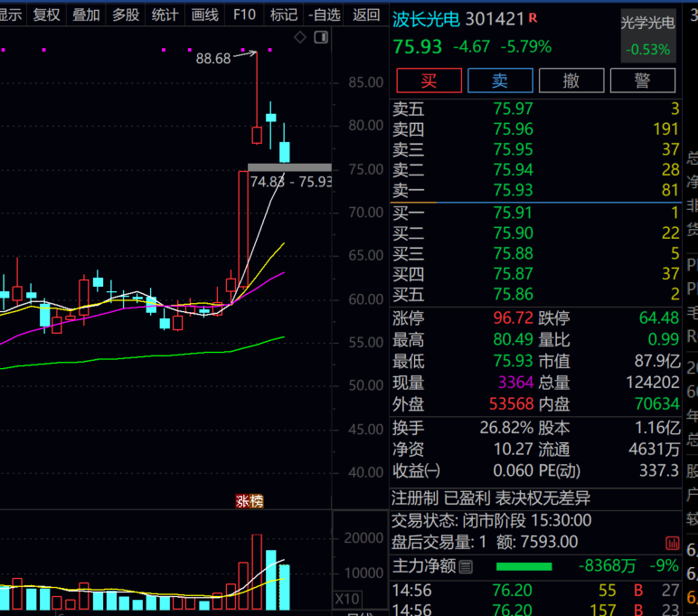Viewport: 698px width, 616px height.
Task: Click the 换手 value 26.82%
Action: [506, 428]
